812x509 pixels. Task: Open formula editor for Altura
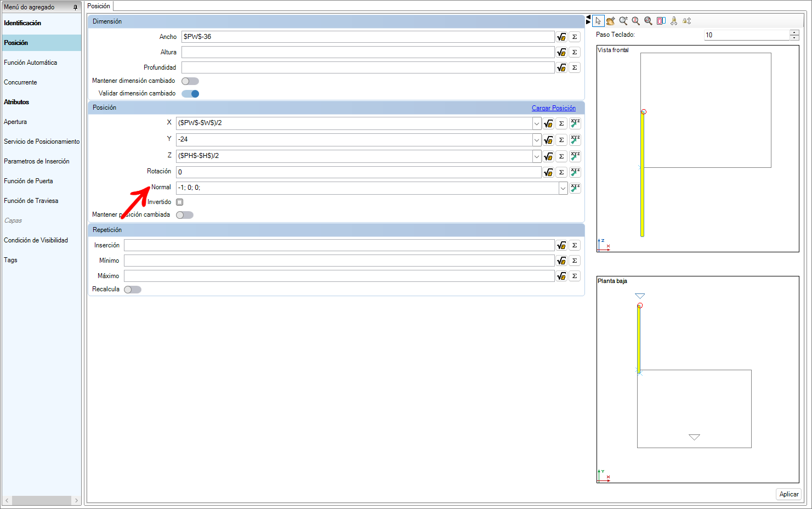click(561, 52)
